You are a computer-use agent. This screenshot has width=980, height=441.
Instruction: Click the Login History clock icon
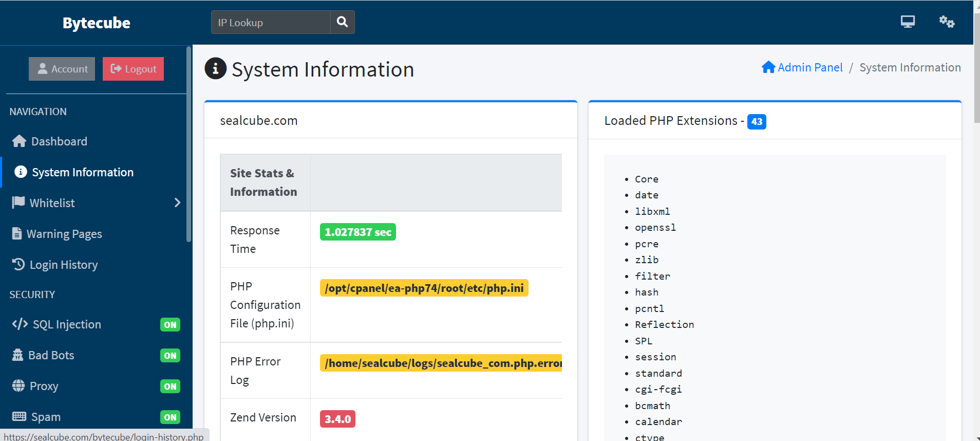click(x=18, y=265)
